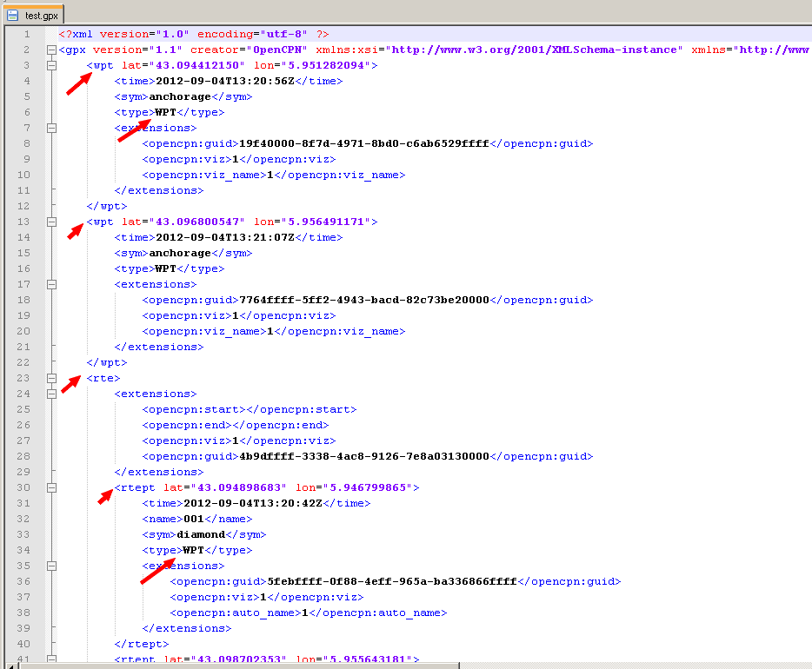Fold the extensions block on line 17

51,284
